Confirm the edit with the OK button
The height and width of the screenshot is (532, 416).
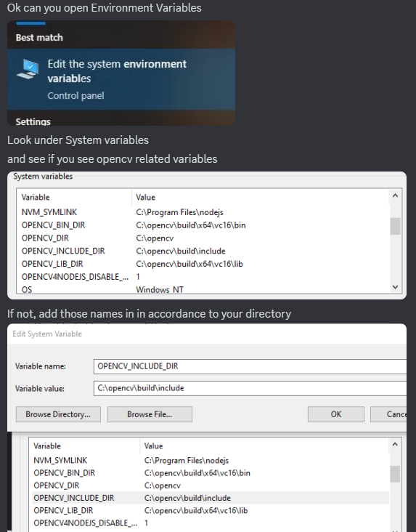pos(336,414)
